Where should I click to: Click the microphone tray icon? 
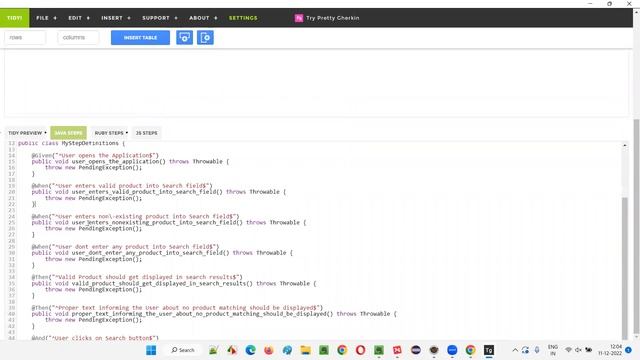537,350
